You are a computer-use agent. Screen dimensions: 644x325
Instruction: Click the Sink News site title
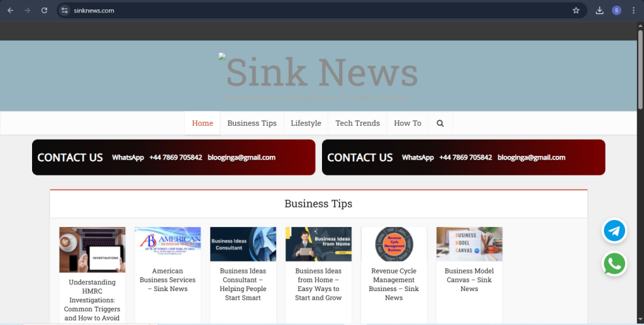pyautogui.click(x=322, y=72)
